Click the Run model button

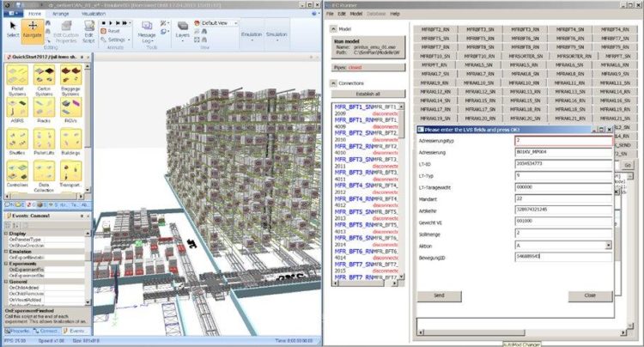click(x=368, y=47)
